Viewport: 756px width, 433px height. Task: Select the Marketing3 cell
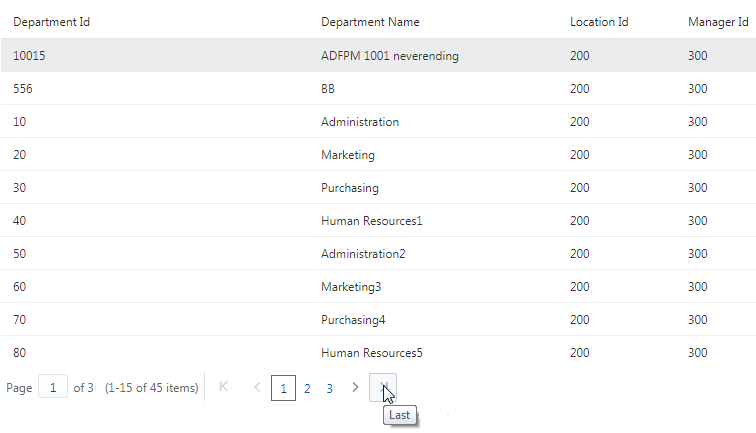(351, 287)
